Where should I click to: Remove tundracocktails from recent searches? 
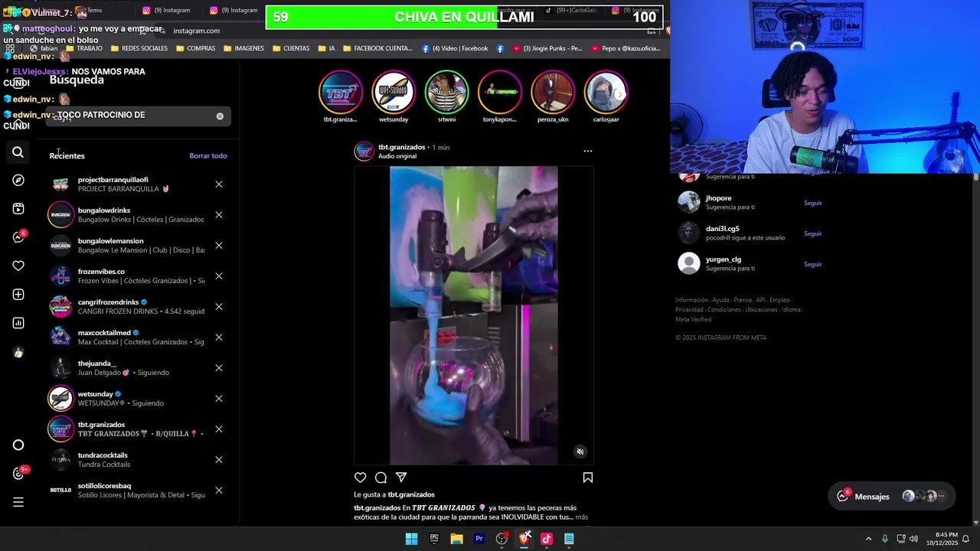pos(219,460)
